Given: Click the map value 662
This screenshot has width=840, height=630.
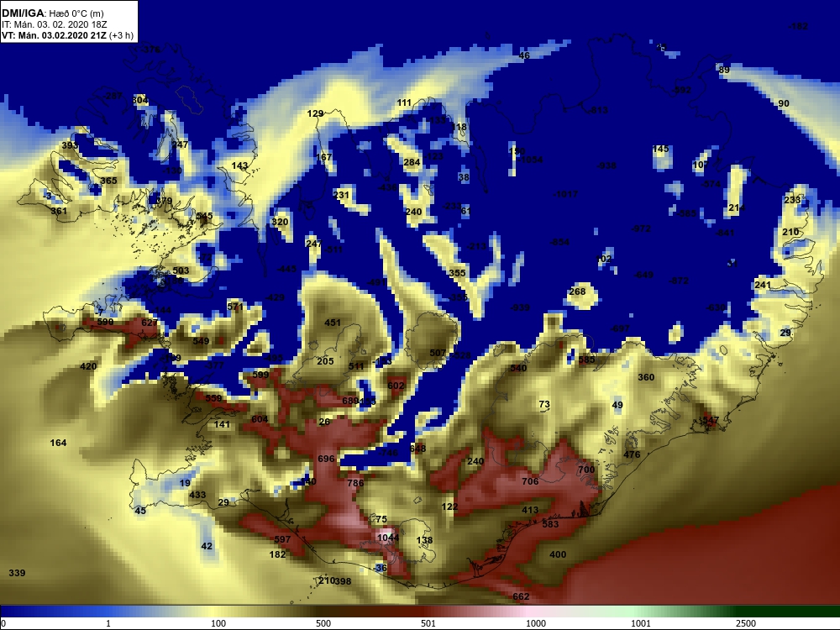Looking at the screenshot, I should [x=521, y=596].
